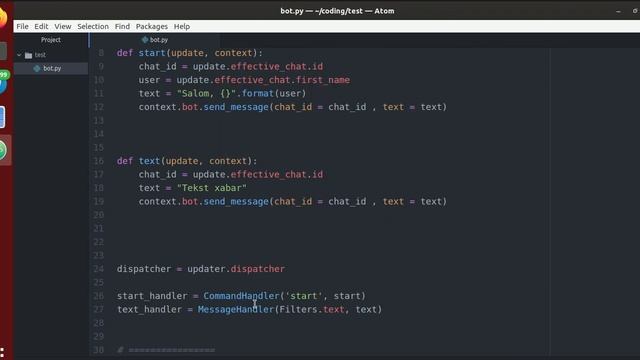Click 'effective_chat.id' on line 9

tap(277, 67)
